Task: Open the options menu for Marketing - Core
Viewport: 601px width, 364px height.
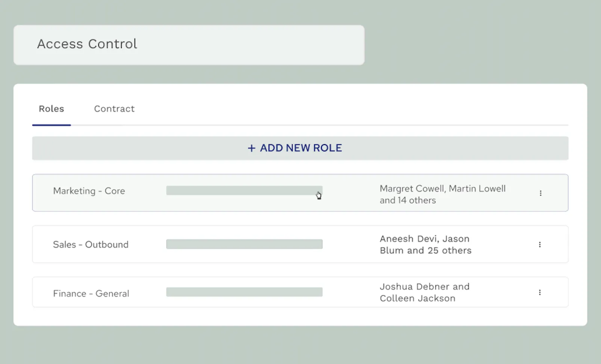Action: click(x=541, y=193)
